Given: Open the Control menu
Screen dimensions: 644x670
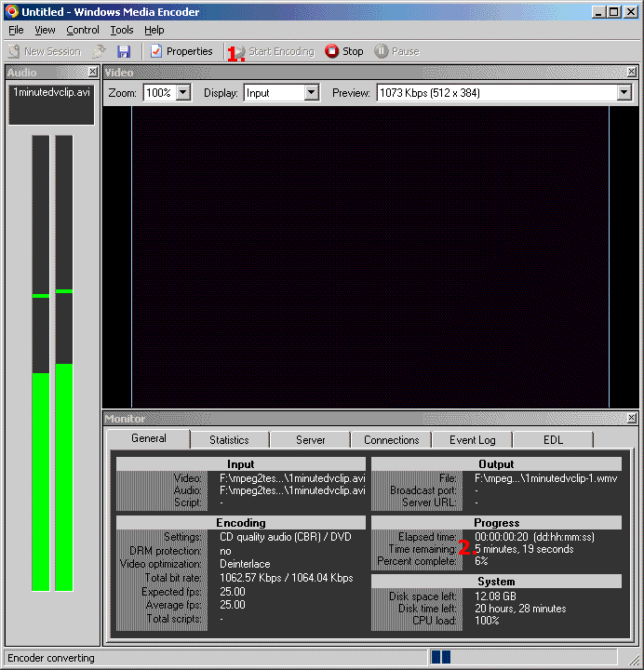Looking at the screenshot, I should (x=83, y=30).
